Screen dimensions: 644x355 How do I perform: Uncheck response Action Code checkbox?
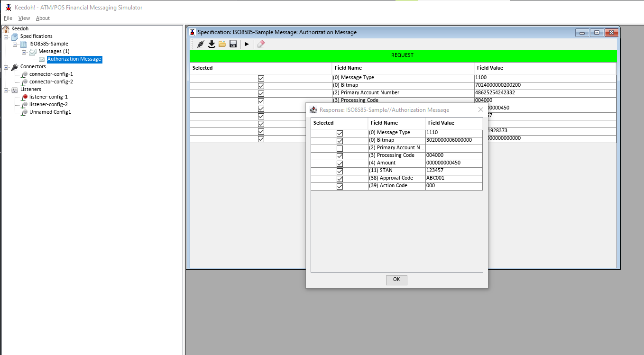pyautogui.click(x=340, y=186)
